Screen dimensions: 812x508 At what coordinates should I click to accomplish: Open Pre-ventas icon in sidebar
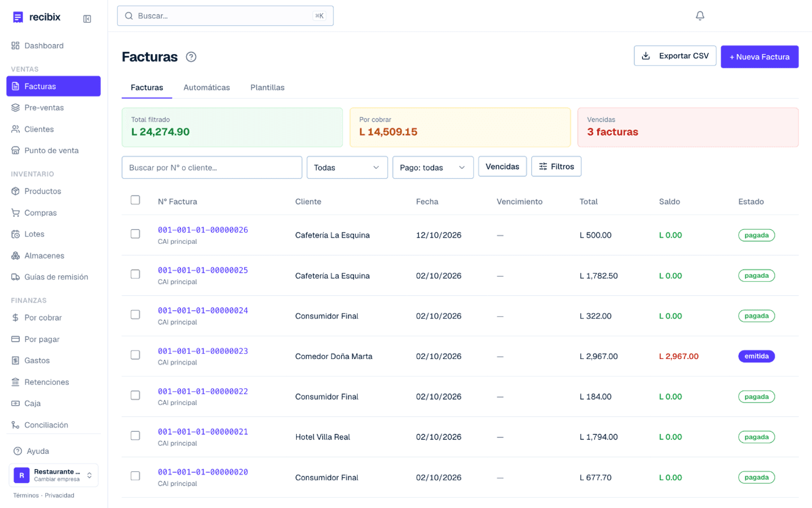coord(15,108)
